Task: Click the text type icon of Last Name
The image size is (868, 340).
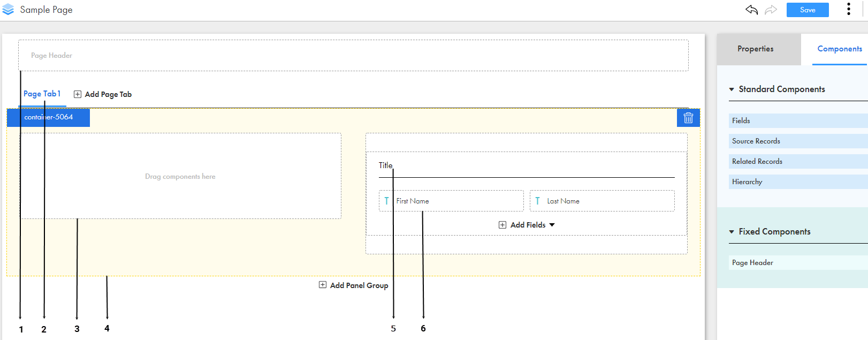Action: pos(537,201)
